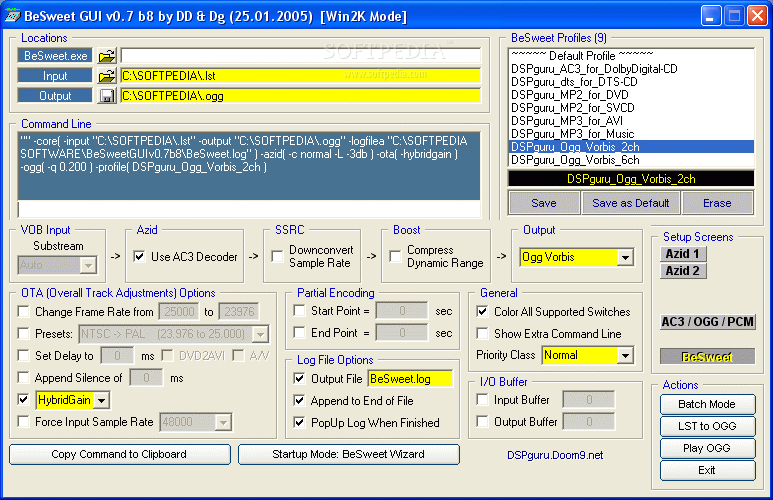Open the 48000 sample rate dropdown
Viewport: 773px width, 500px height.
click(x=223, y=422)
